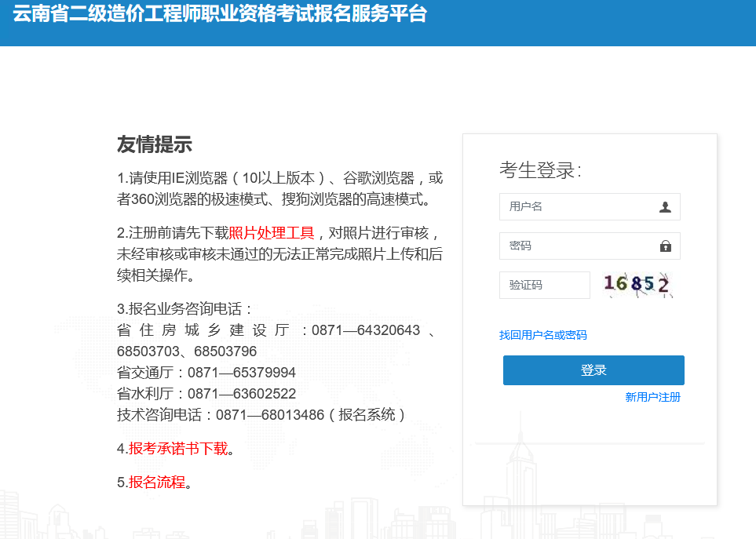Image resolution: width=756 pixels, height=539 pixels.
Task: Click the blue 登录 login button
Action: (593, 370)
